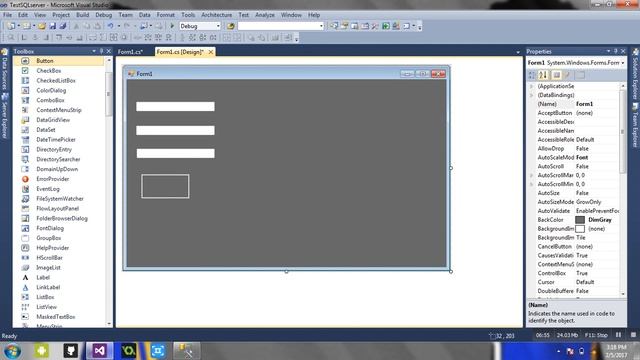Screen dimensions: 640x360
Task: Open the Solution Explorer side tab
Action: (635, 74)
